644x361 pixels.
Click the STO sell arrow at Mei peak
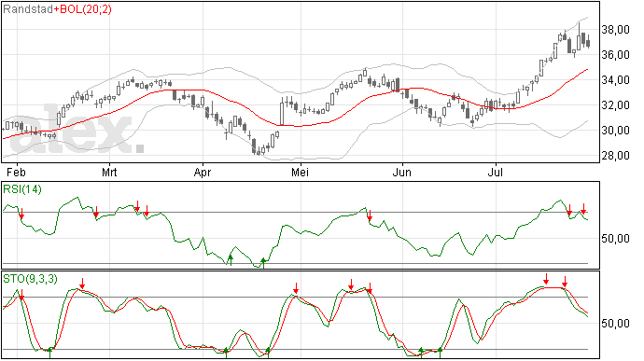point(296,288)
